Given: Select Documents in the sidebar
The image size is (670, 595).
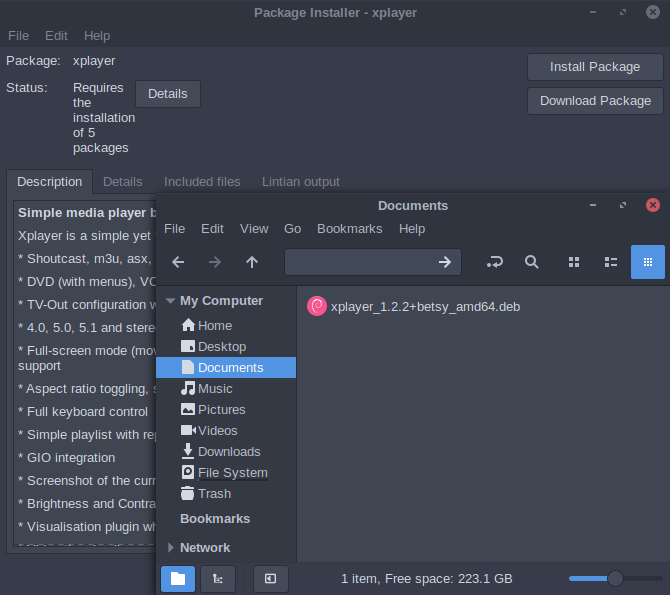Looking at the screenshot, I should [x=226, y=368].
